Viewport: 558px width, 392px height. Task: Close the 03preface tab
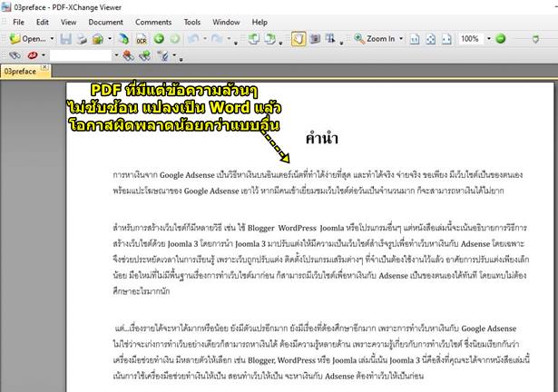tap(44, 67)
